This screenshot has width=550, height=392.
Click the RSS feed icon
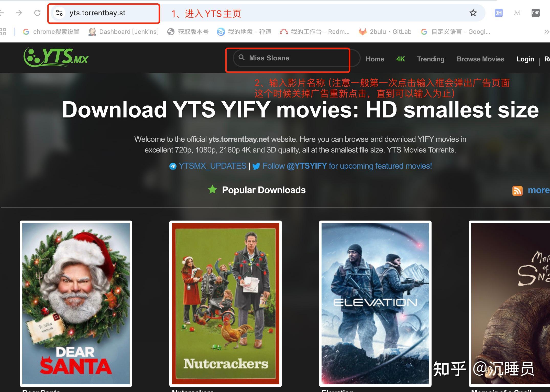(517, 191)
